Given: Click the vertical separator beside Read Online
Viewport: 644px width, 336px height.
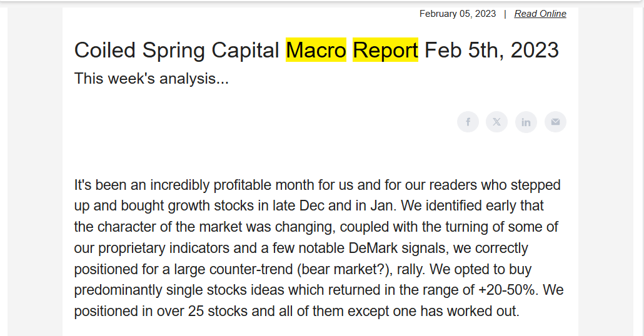Looking at the screenshot, I should coord(505,14).
